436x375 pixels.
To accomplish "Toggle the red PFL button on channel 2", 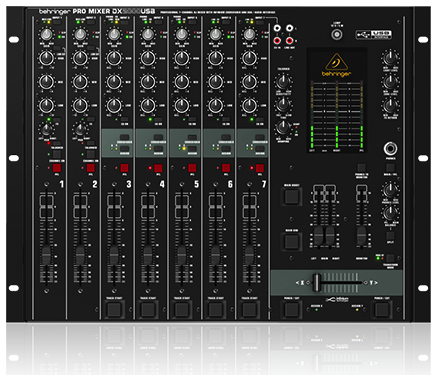I will (x=91, y=168).
